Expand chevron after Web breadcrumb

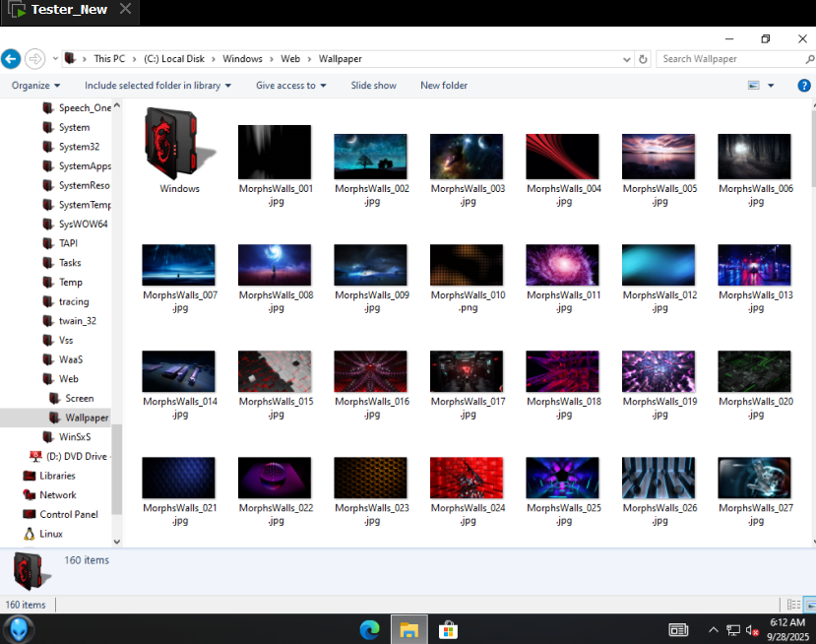(x=309, y=59)
